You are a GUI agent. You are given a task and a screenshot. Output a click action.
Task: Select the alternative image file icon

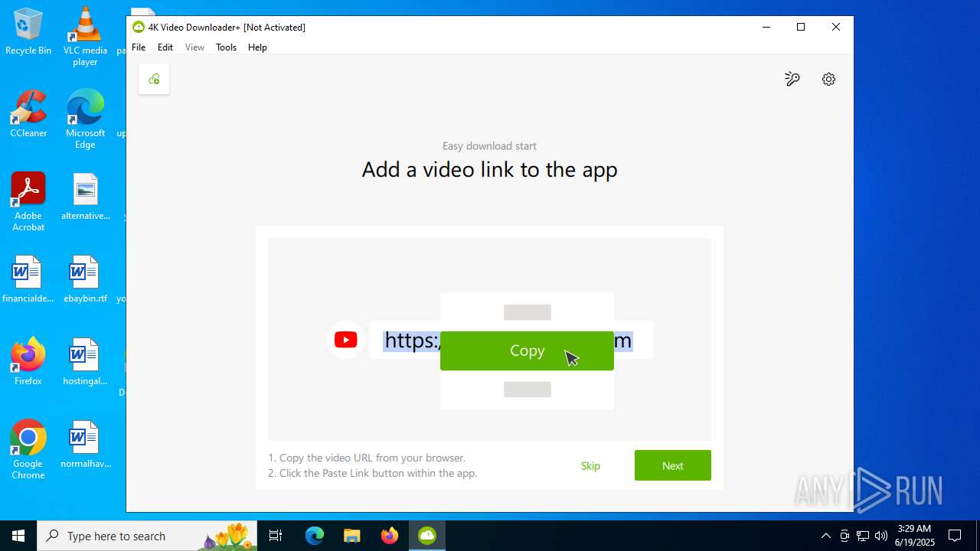pos(85,197)
